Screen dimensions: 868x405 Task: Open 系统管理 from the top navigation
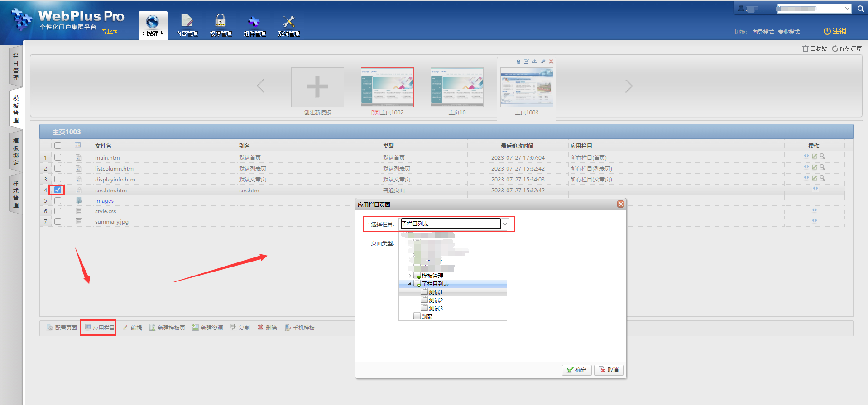(x=288, y=26)
